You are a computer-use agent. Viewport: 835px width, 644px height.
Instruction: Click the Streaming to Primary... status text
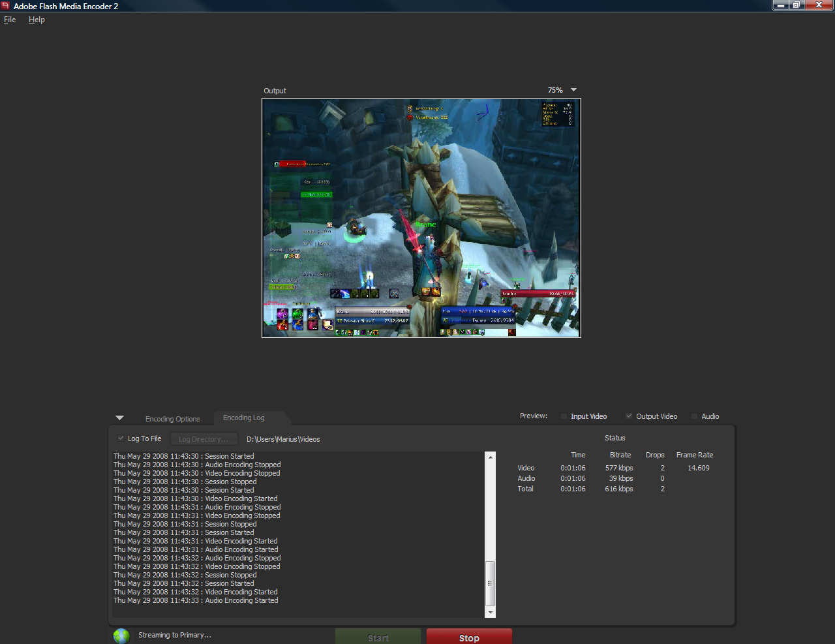[175, 635]
